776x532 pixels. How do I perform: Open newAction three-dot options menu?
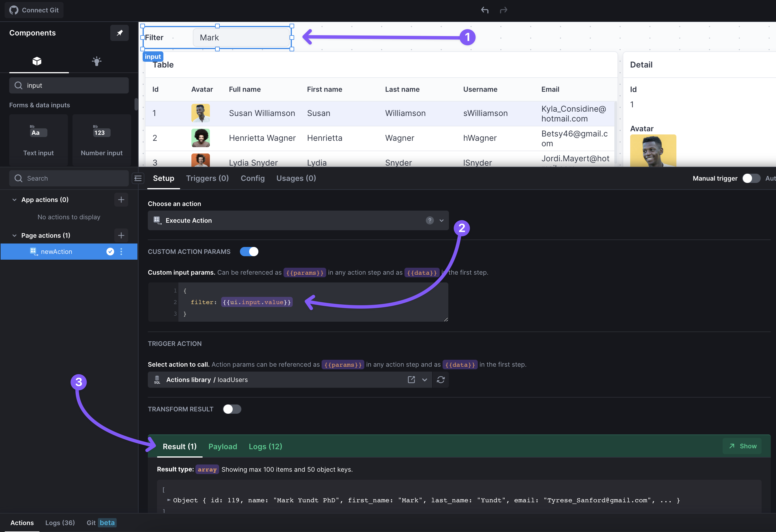click(121, 252)
